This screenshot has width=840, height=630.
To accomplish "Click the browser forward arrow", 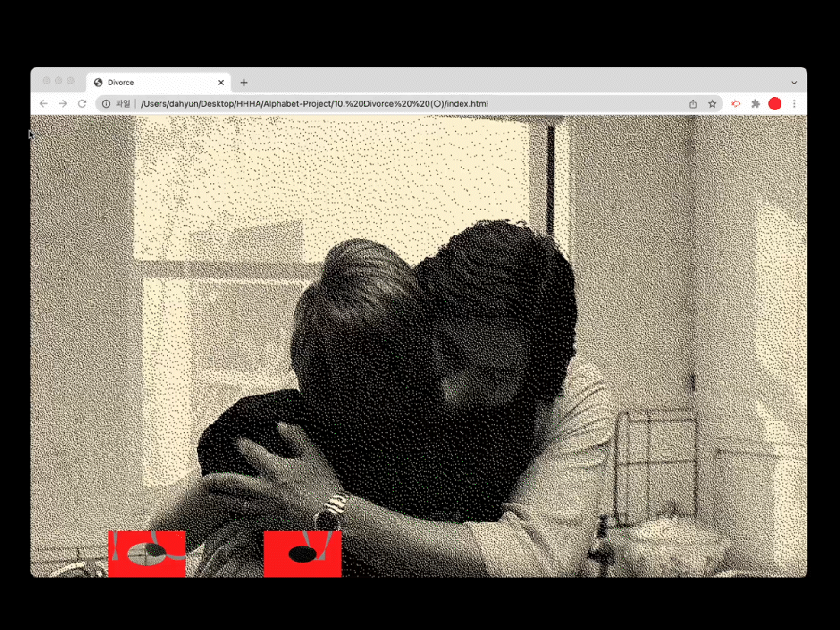I will coord(63,104).
